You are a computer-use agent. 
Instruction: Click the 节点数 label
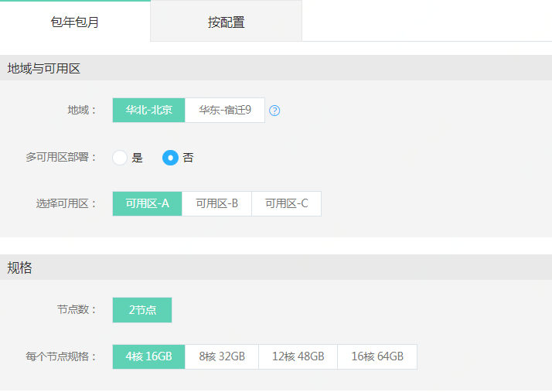(x=76, y=309)
